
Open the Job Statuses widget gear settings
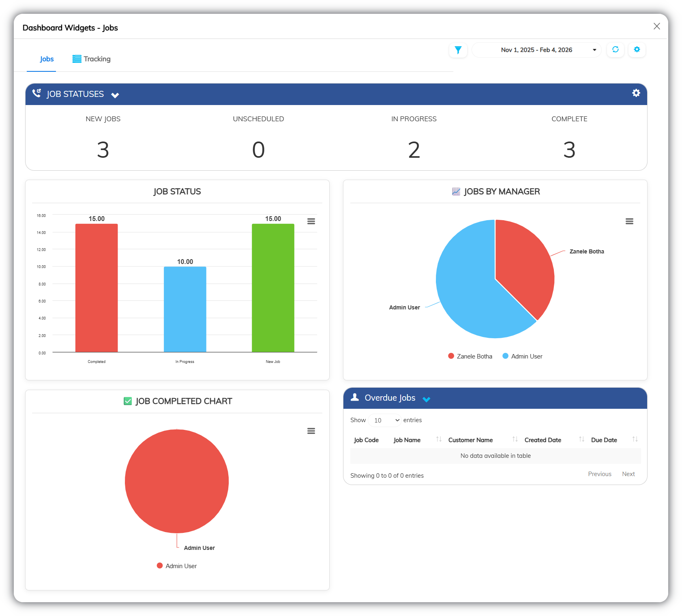click(x=636, y=93)
